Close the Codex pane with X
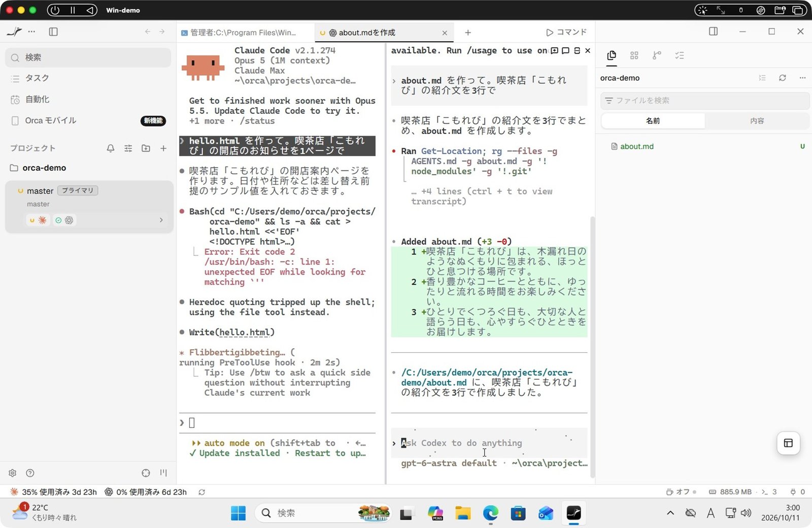Screen dimensions: 812x528 [588, 51]
